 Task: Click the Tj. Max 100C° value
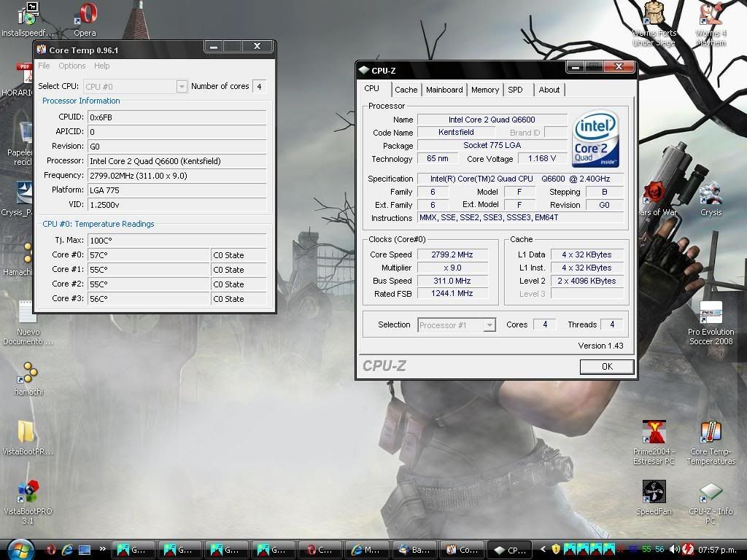tap(177, 241)
